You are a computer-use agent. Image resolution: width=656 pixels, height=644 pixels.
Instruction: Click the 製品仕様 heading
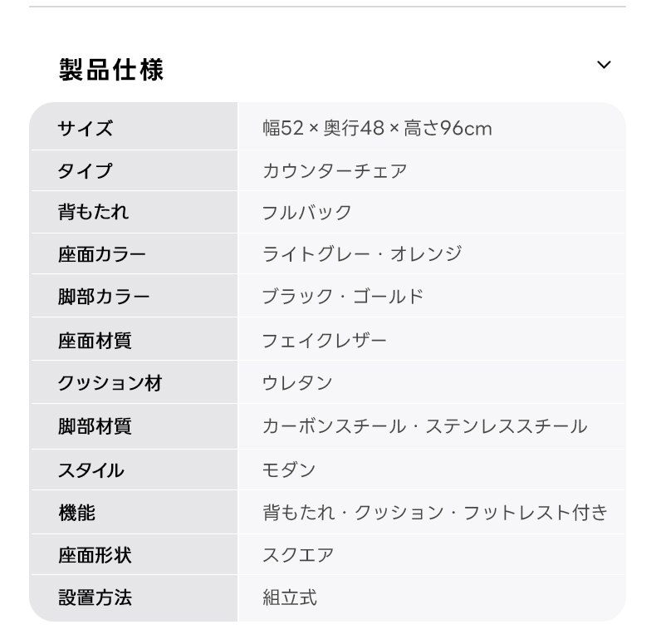click(111, 70)
